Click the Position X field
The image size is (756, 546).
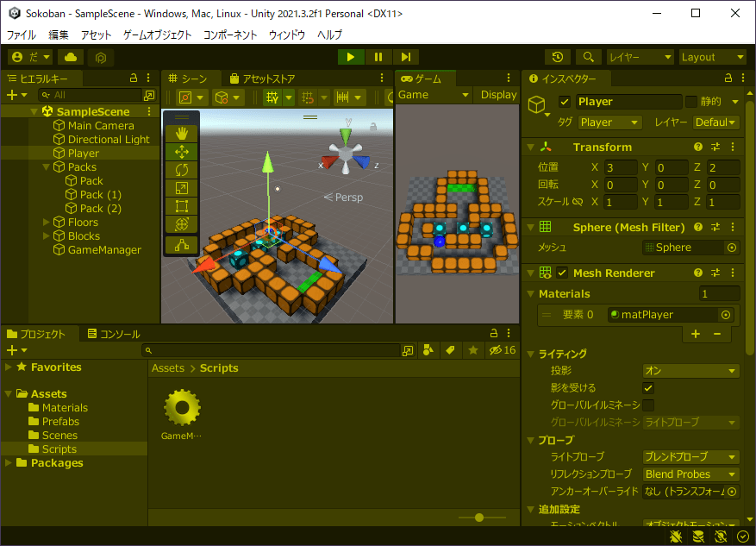click(621, 167)
